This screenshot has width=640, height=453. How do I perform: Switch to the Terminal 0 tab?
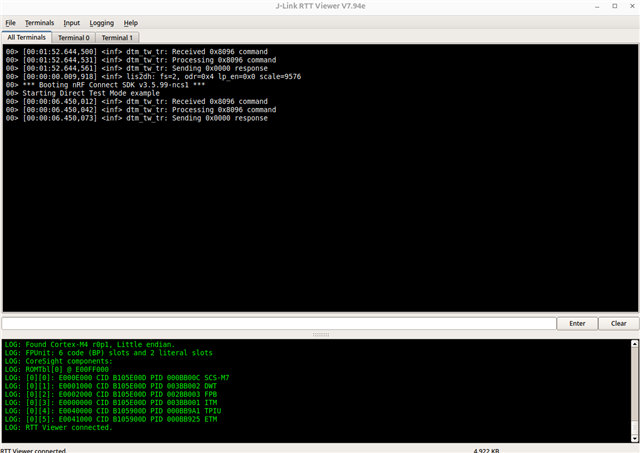coord(73,38)
